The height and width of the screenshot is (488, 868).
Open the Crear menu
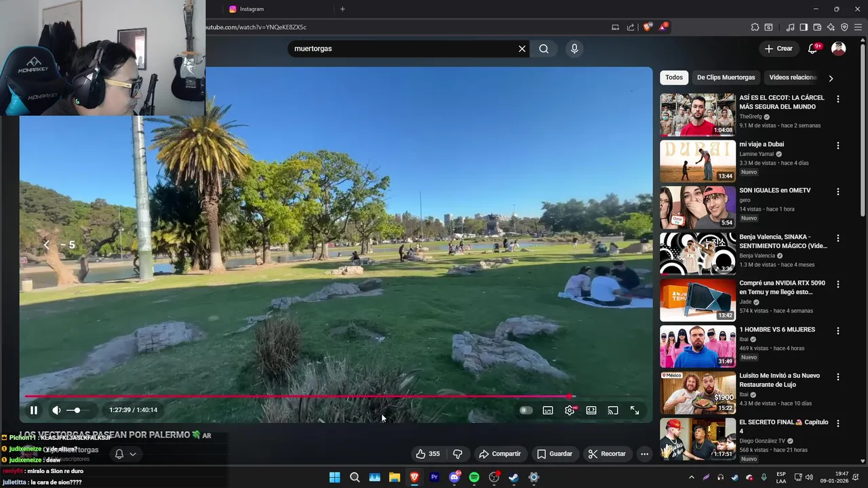tap(778, 49)
